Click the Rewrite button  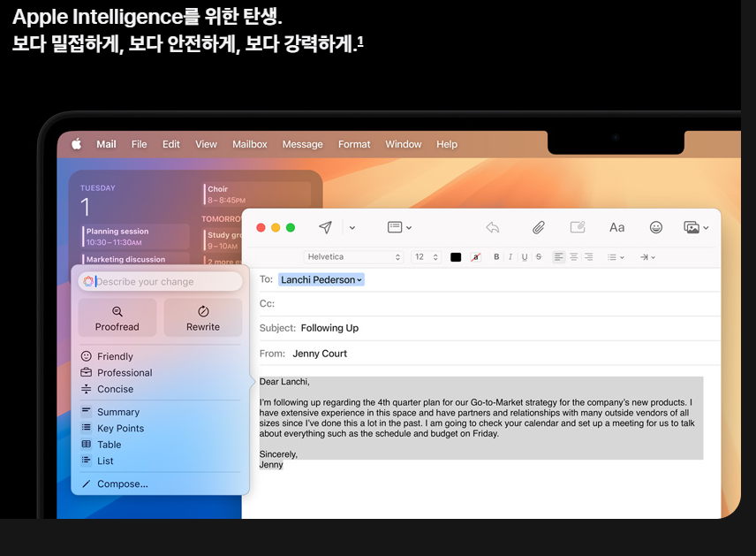click(x=203, y=317)
